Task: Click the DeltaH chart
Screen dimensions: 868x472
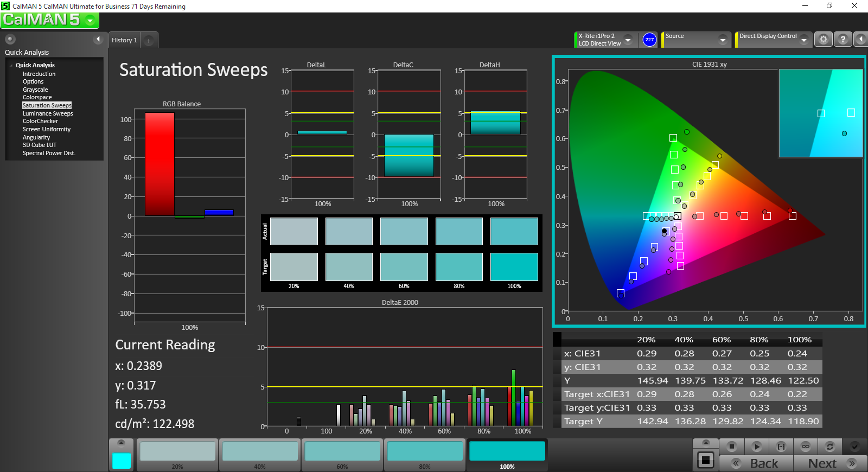Action: click(496, 135)
